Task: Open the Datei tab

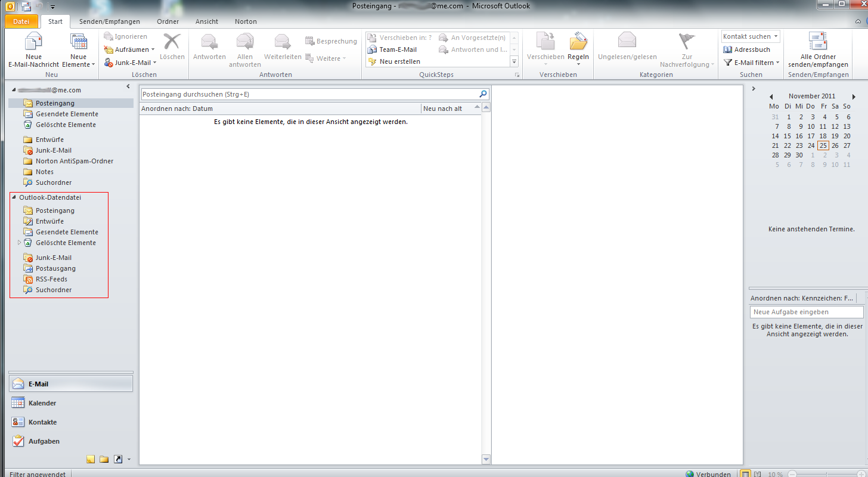Action: click(x=21, y=21)
